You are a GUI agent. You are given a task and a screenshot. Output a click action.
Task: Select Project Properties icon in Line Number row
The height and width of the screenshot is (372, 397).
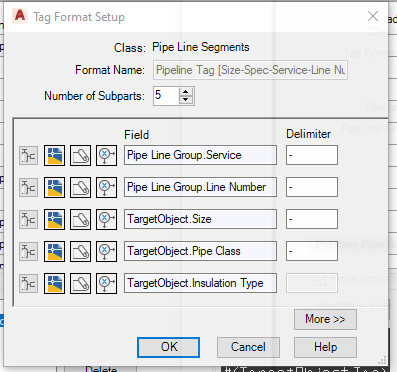click(x=80, y=187)
